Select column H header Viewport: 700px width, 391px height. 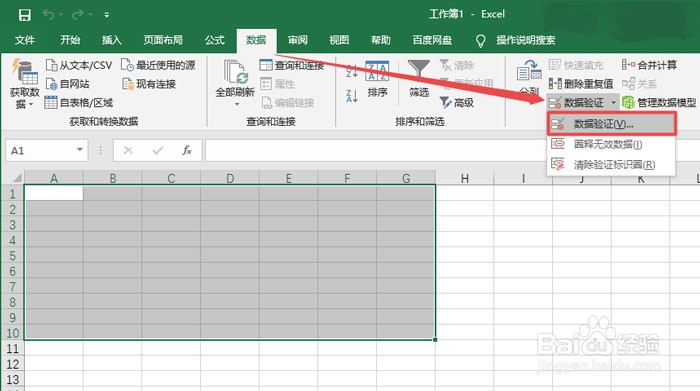(465, 179)
